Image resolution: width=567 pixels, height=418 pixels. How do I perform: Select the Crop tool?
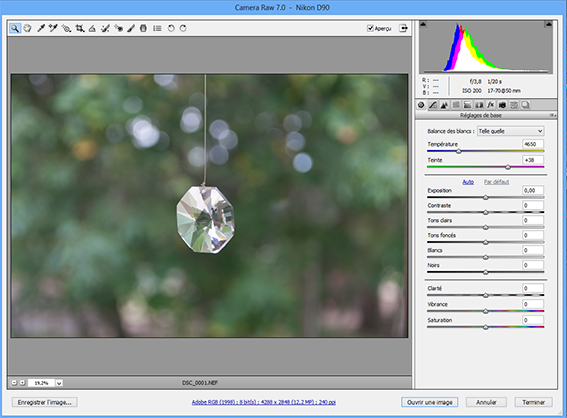[x=80, y=28]
